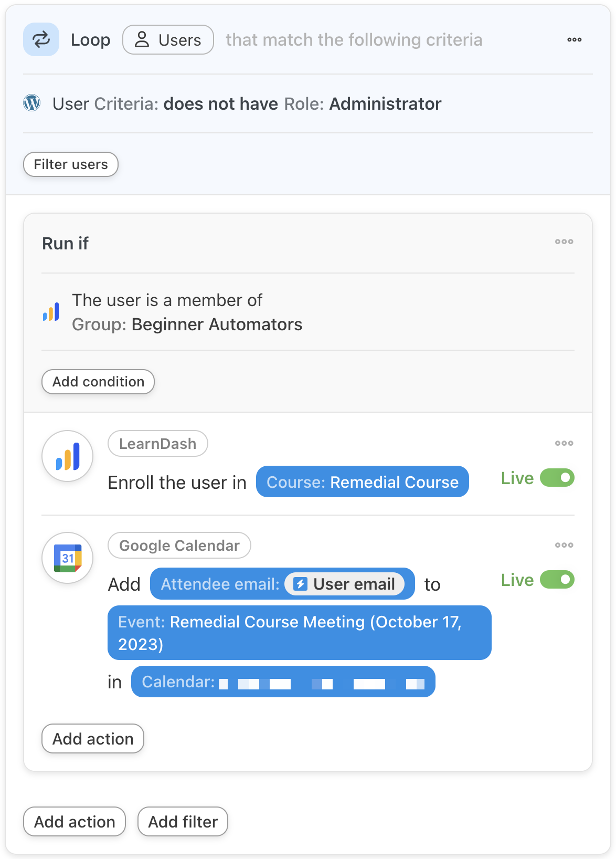The height and width of the screenshot is (859, 616).
Task: Click Add action inside the Run if block
Action: [x=93, y=739]
